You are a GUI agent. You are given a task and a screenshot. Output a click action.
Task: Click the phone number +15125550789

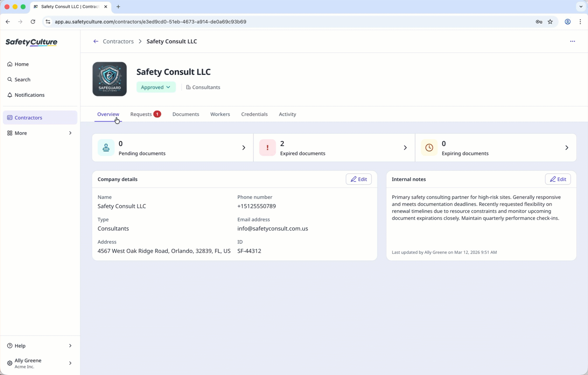click(257, 206)
